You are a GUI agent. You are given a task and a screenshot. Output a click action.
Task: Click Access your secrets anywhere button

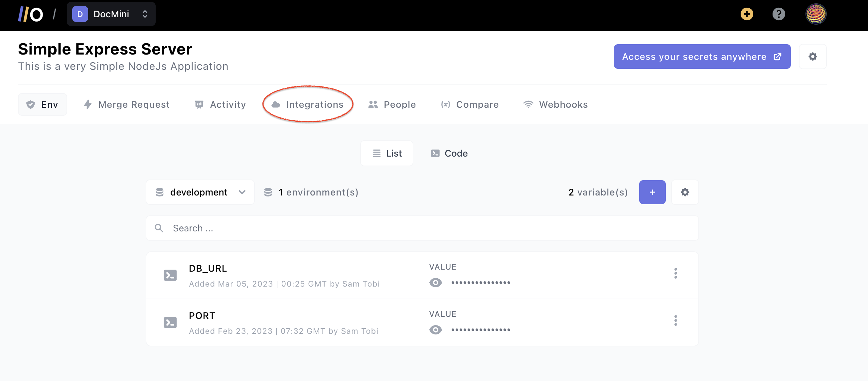[702, 57]
